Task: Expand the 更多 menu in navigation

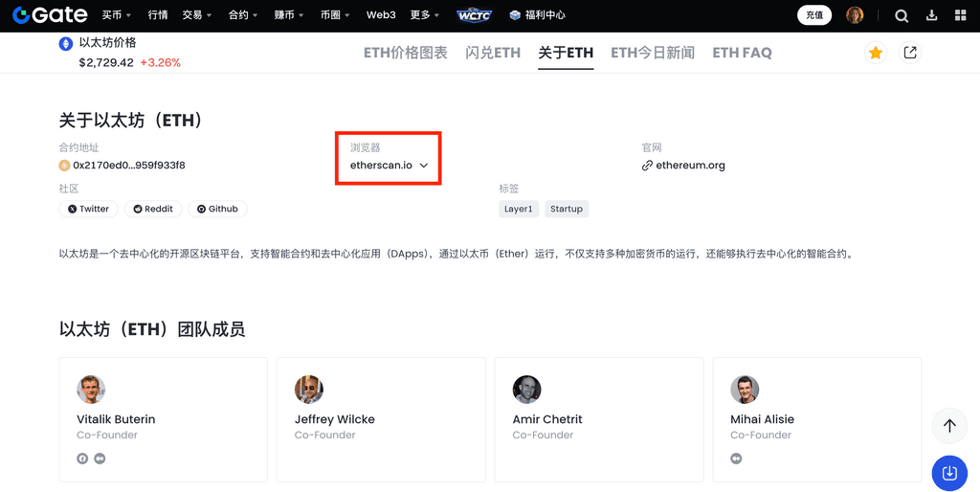Action: (x=425, y=15)
